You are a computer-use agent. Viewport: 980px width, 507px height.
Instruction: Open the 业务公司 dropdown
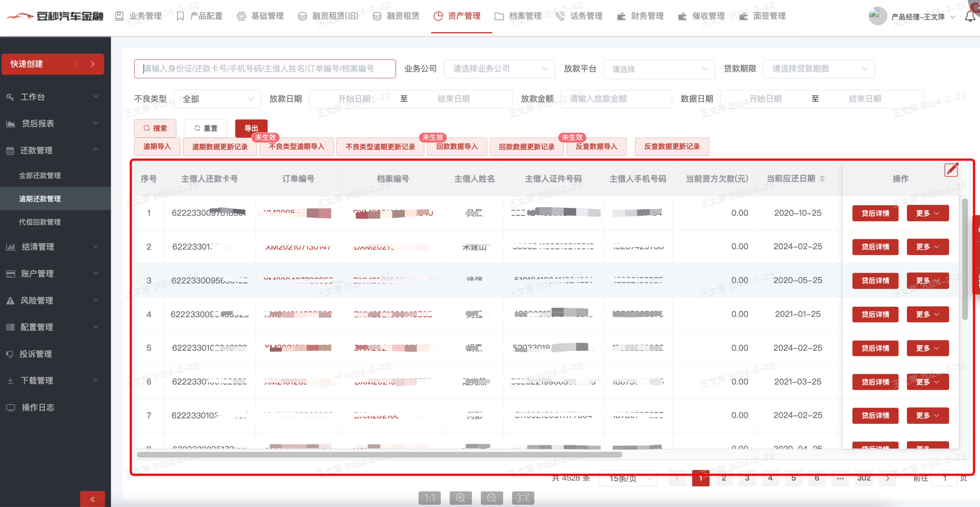pyautogui.click(x=499, y=69)
